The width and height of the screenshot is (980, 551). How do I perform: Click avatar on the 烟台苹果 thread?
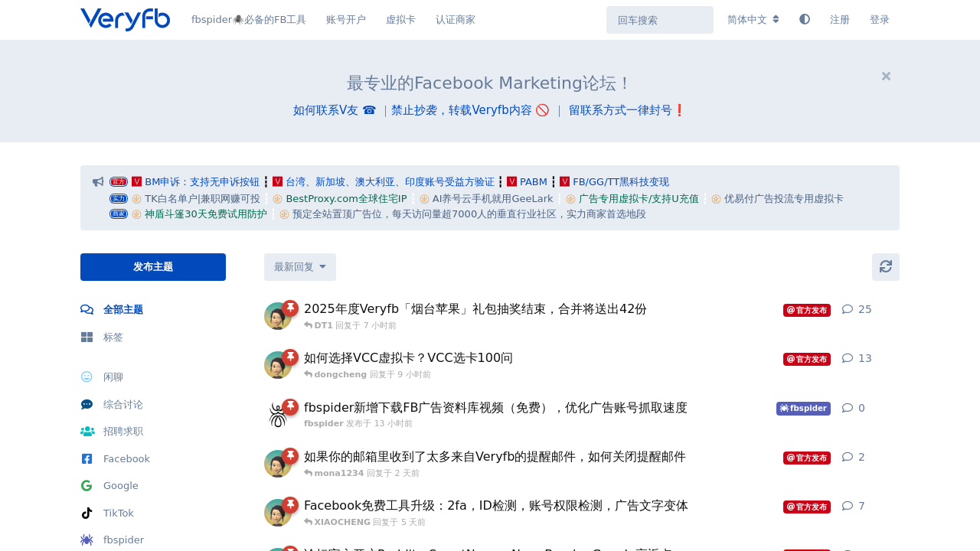click(x=278, y=316)
